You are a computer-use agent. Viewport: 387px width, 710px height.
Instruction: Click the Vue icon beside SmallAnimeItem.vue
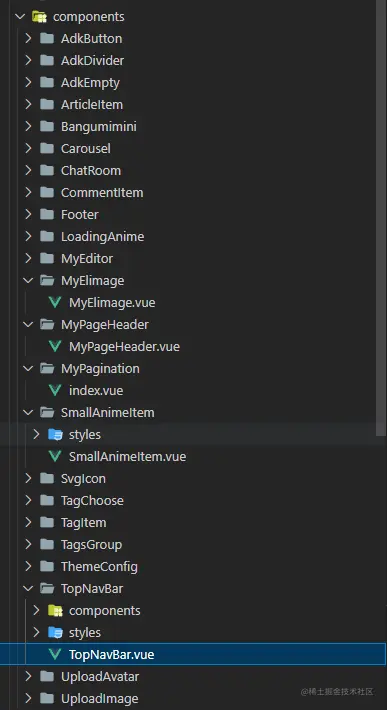click(55, 457)
